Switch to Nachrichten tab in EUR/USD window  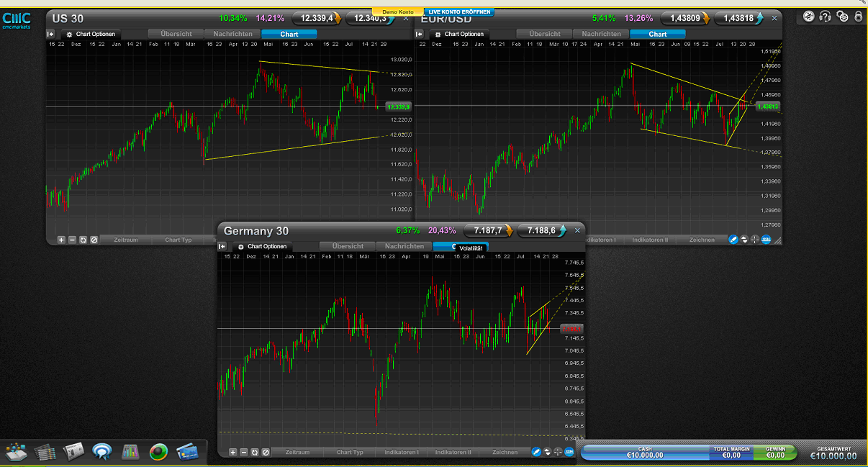coord(602,34)
